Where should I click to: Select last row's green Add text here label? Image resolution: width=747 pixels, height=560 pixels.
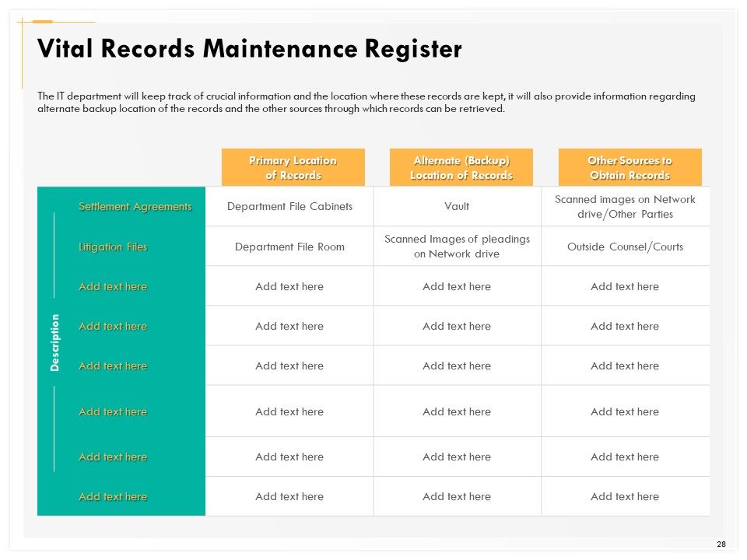[113, 496]
